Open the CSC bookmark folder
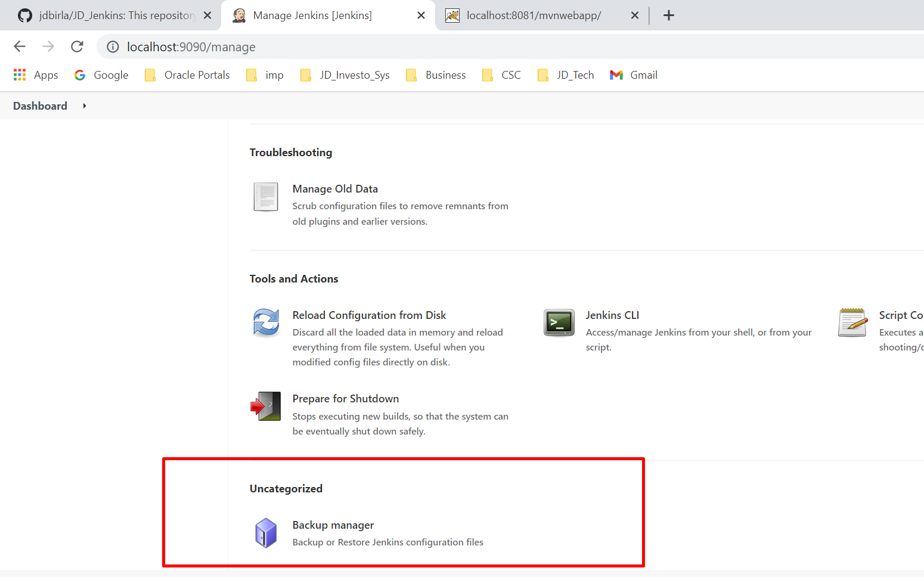This screenshot has width=924, height=577. coord(501,75)
